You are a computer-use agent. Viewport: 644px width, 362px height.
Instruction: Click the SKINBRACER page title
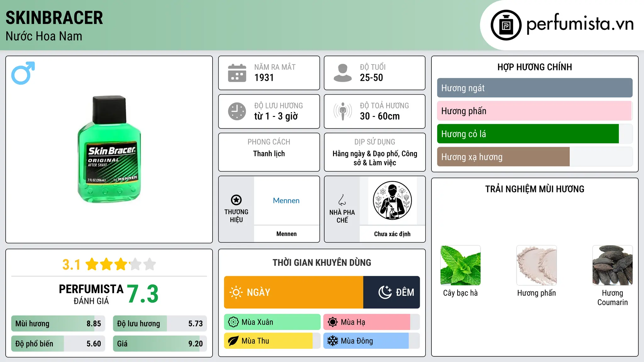[54, 18]
